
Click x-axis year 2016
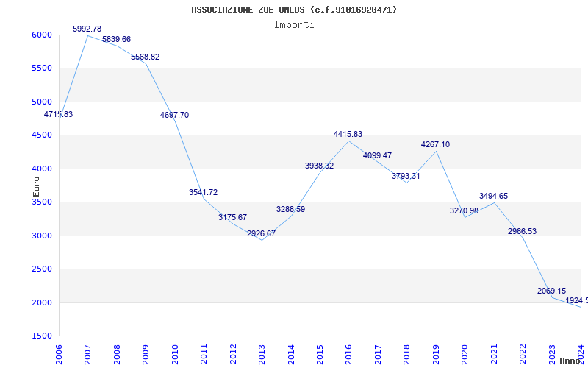pos(348,354)
